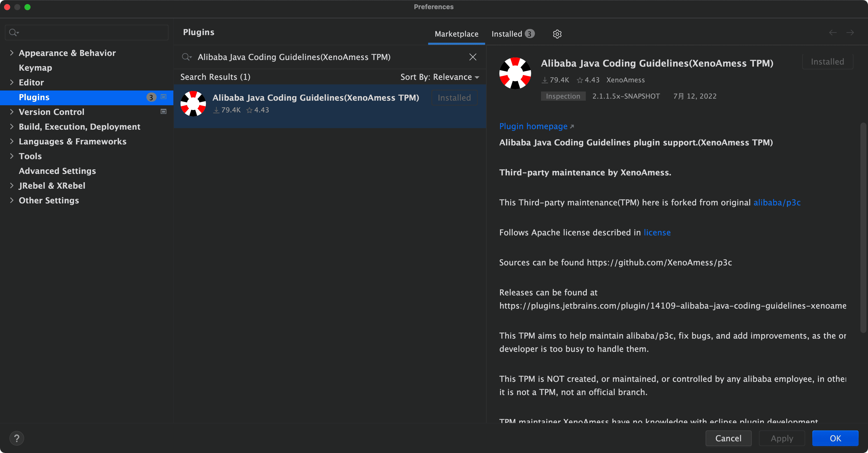The height and width of the screenshot is (453, 868).
Task: Expand Appearance & Behavior section
Action: (x=12, y=53)
